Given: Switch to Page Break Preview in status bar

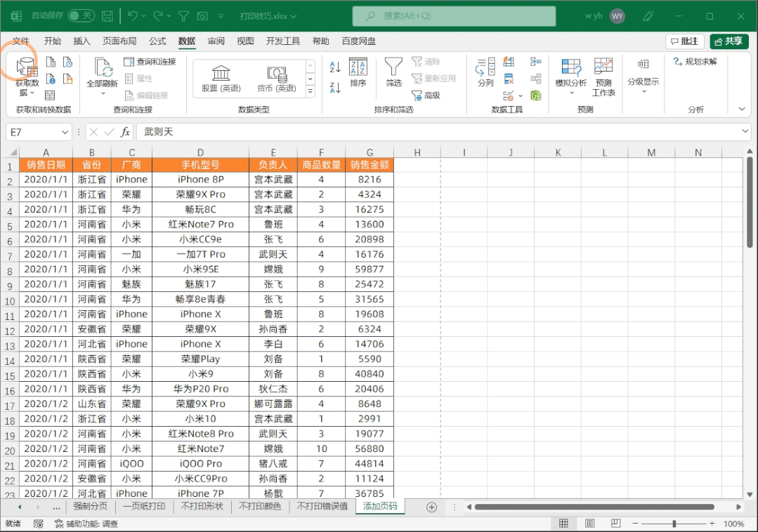Looking at the screenshot, I should click(x=616, y=524).
